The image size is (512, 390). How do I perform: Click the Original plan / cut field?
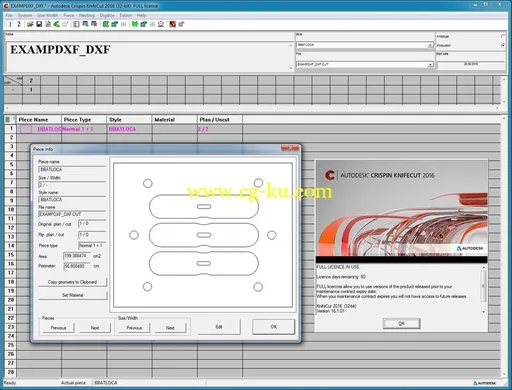(92, 224)
